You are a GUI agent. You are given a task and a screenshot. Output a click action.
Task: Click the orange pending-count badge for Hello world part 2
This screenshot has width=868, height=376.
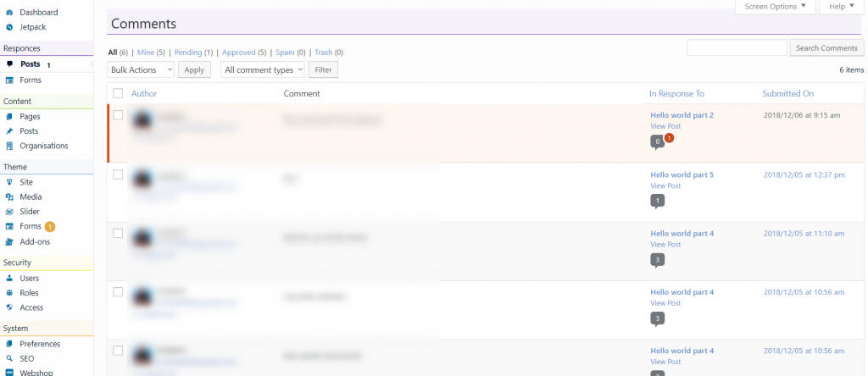(x=669, y=138)
